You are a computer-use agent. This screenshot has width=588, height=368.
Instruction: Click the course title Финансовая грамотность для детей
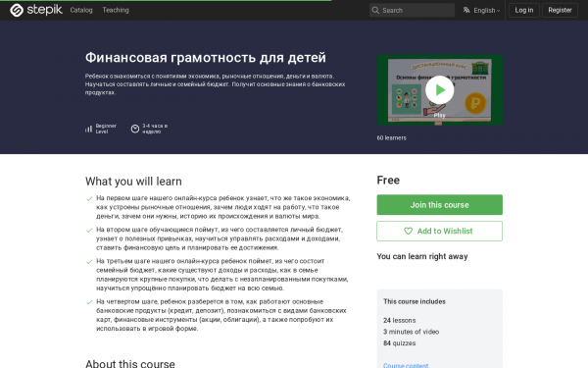206,58
